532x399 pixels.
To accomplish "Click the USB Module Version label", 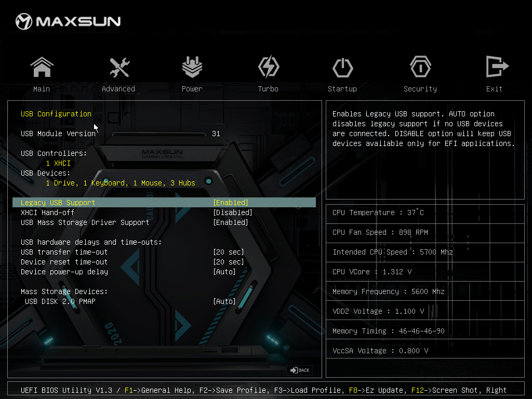I will 58,134.
